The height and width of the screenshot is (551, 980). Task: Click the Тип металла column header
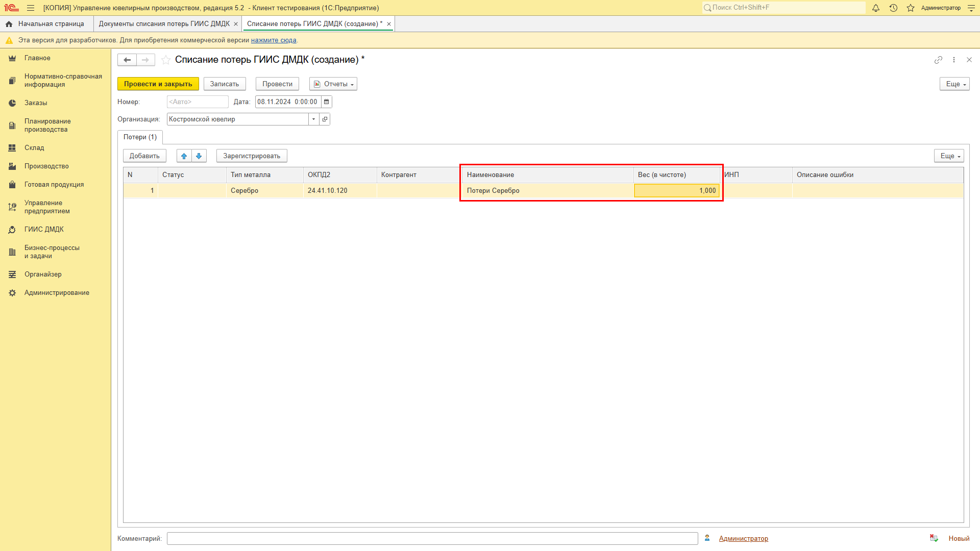tap(264, 175)
